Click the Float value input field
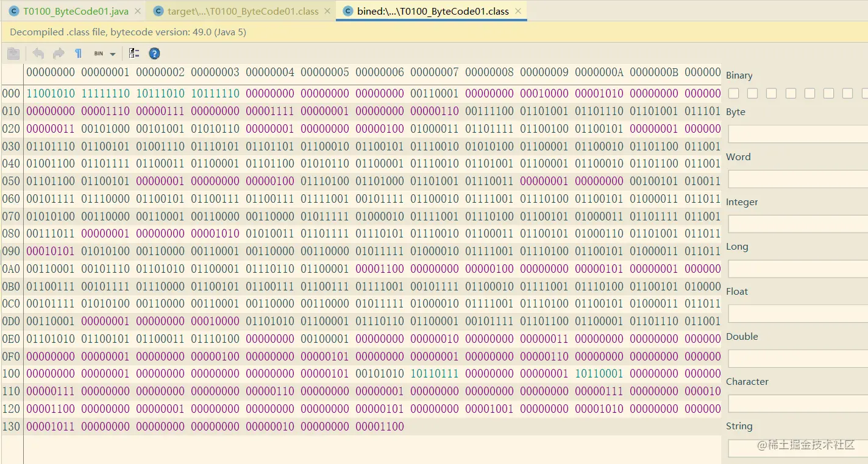The width and height of the screenshot is (868, 464). pos(798,314)
